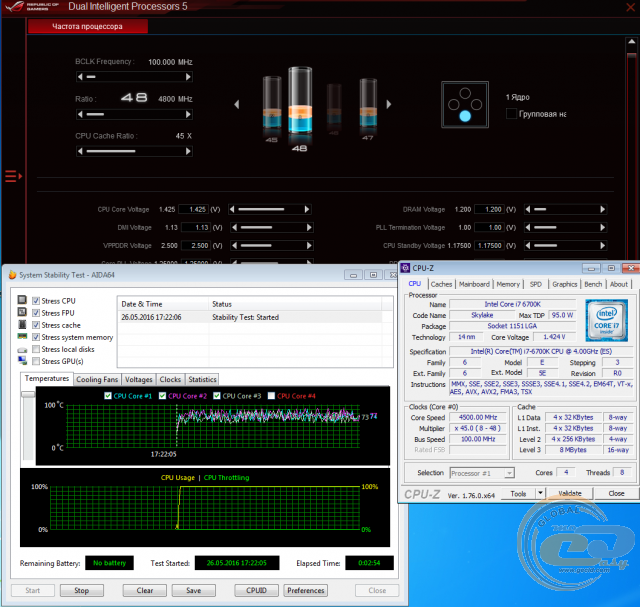Select the highlighted core cylinder labeled 48
The image size is (640, 607).
pyautogui.click(x=300, y=107)
